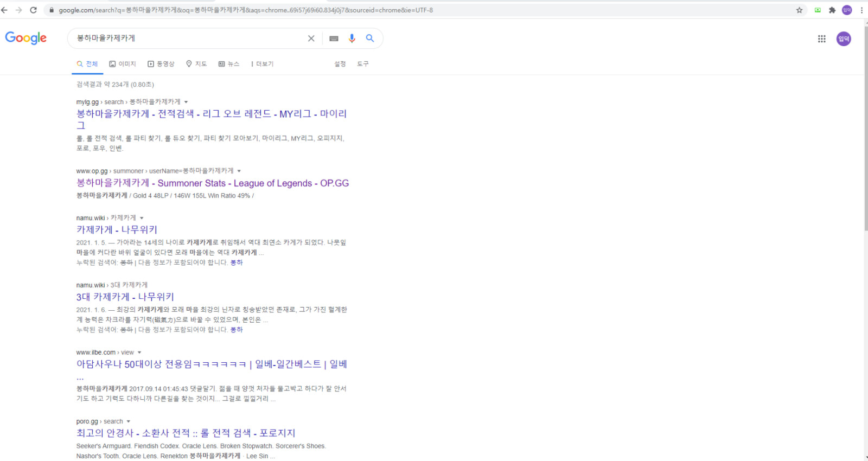Switch to the 뉴스 news tab
This screenshot has height=461, width=868.
pyautogui.click(x=229, y=64)
